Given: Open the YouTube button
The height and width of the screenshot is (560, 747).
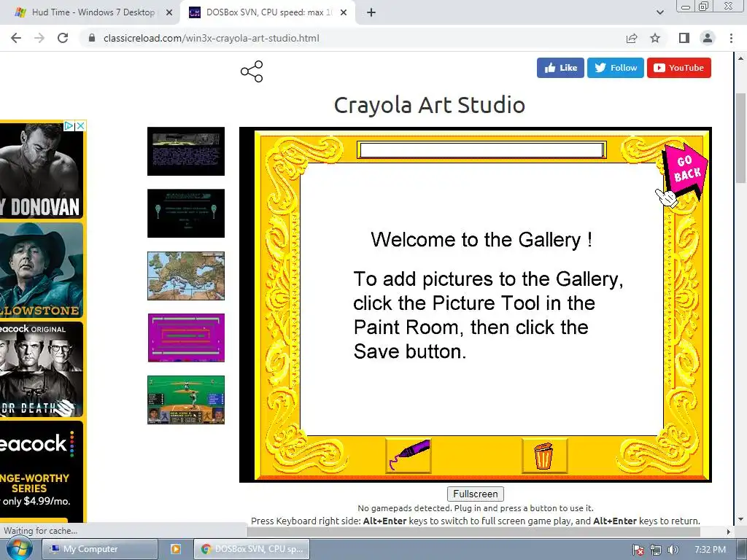Looking at the screenshot, I should [x=679, y=68].
